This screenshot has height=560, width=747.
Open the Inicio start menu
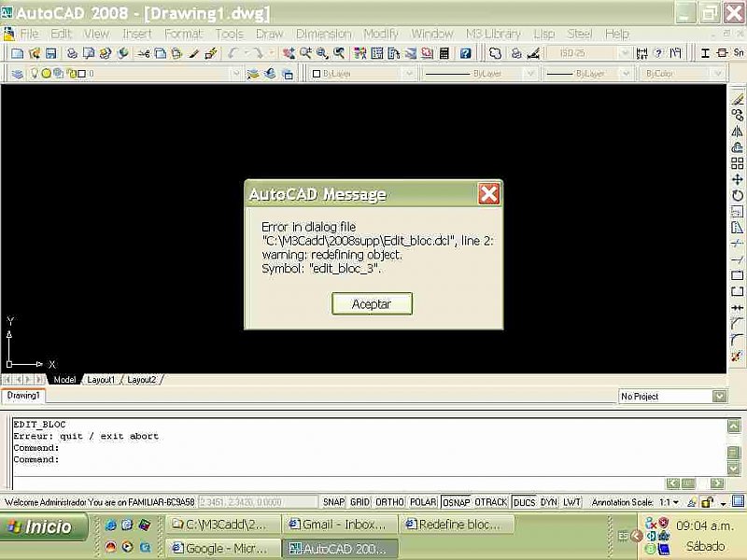point(44,526)
